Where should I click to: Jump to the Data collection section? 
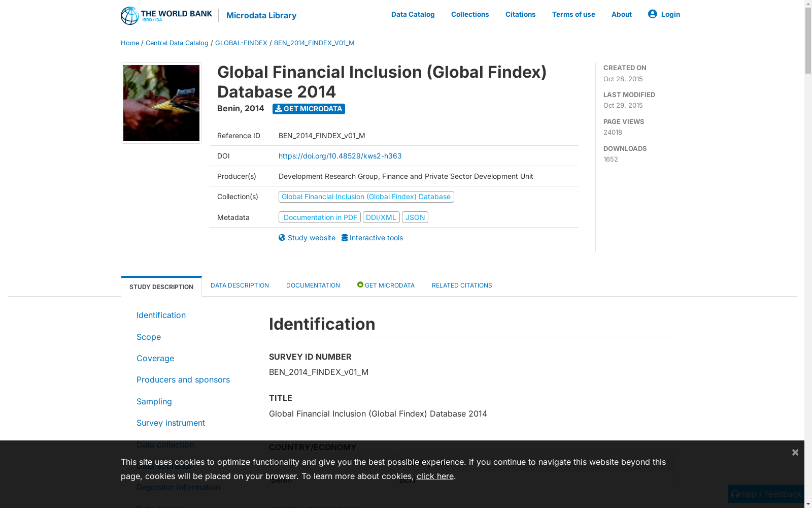[165, 444]
